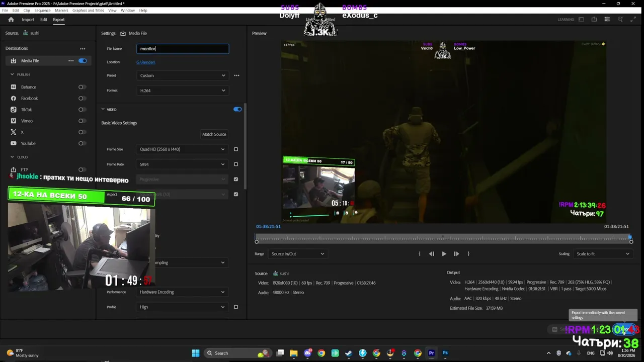Click the TikTok destination icon
This screenshot has width=644, height=362.
coord(14,110)
